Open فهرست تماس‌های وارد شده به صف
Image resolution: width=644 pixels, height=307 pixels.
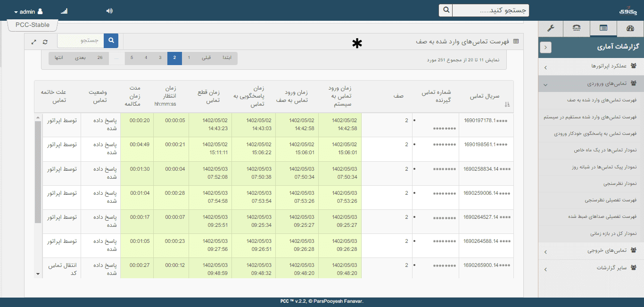pos(602,100)
